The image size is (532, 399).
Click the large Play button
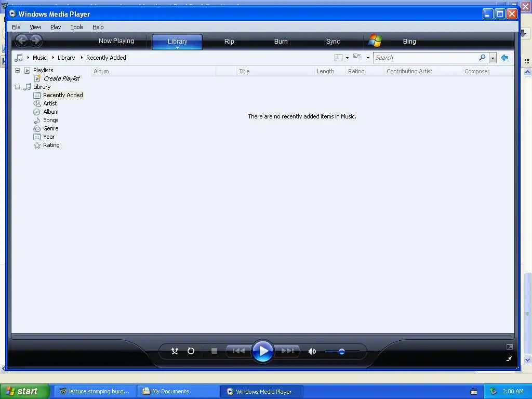pos(262,351)
